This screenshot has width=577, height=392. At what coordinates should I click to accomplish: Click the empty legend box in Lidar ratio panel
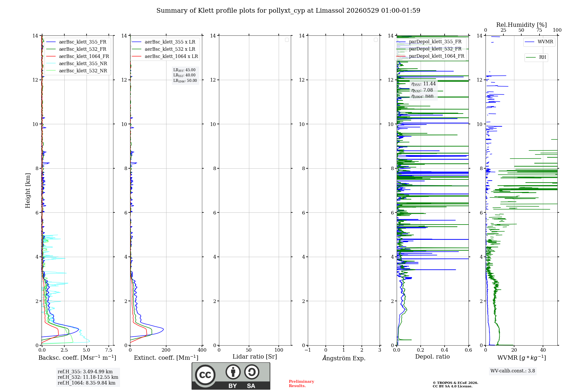(x=287, y=40)
